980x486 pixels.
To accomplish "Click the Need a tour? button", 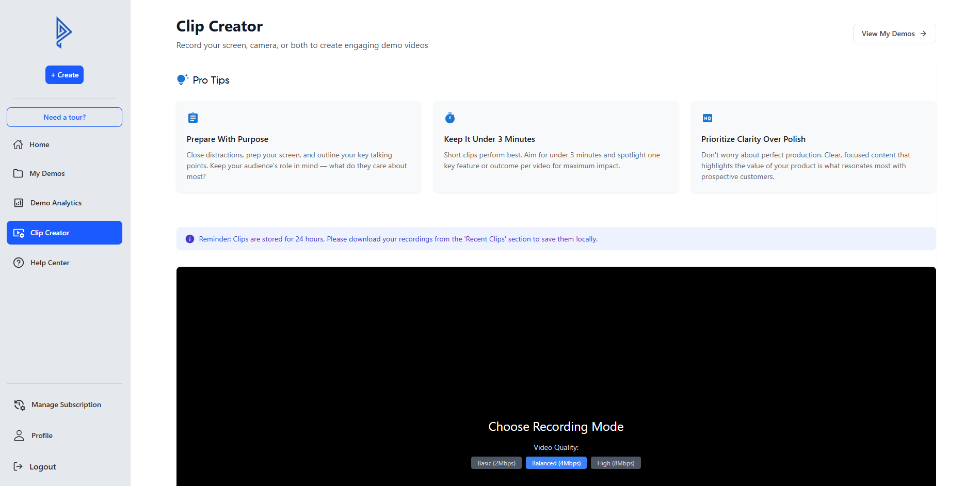I will coord(65,117).
